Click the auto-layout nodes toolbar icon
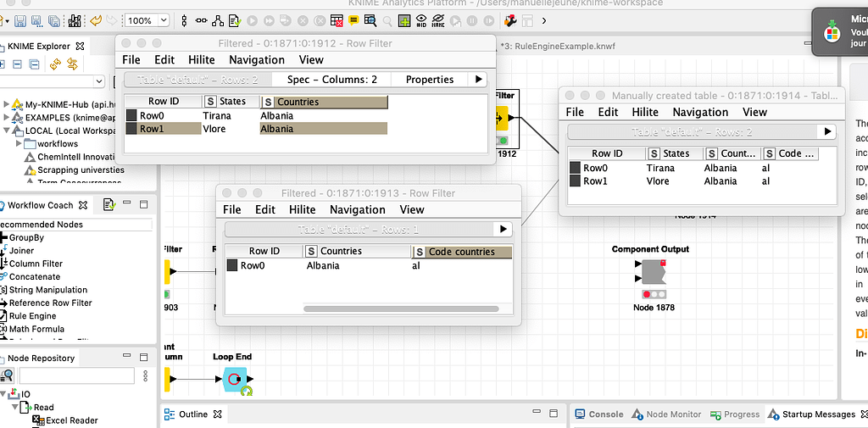 [218, 20]
